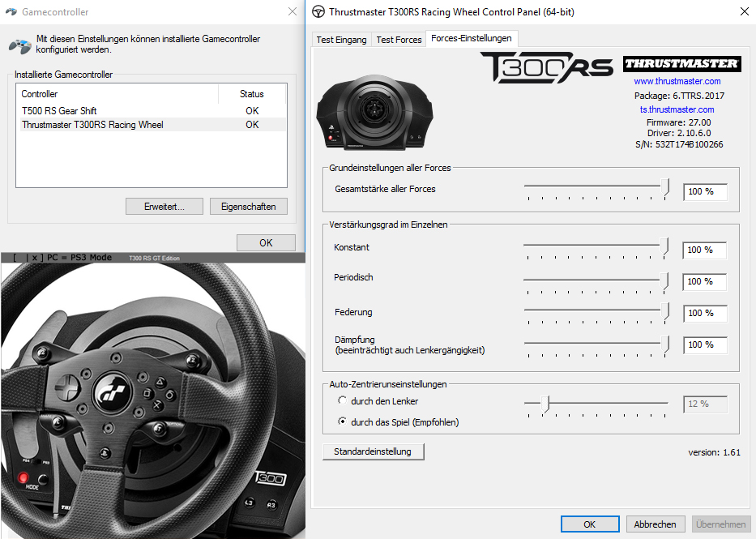The height and width of the screenshot is (539, 756).
Task: Open the ts.thrustmaster.com link
Action: tap(677, 109)
